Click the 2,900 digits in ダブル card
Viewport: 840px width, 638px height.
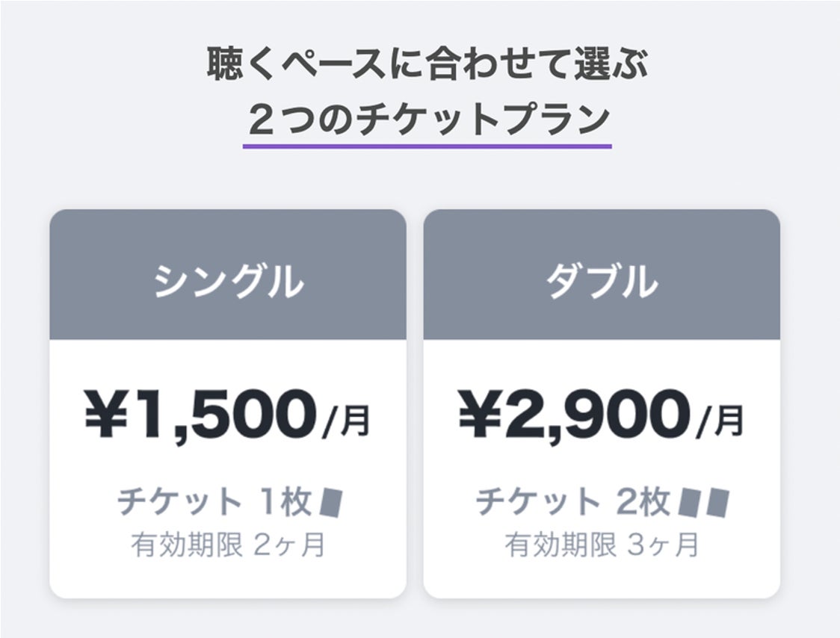[596, 415]
